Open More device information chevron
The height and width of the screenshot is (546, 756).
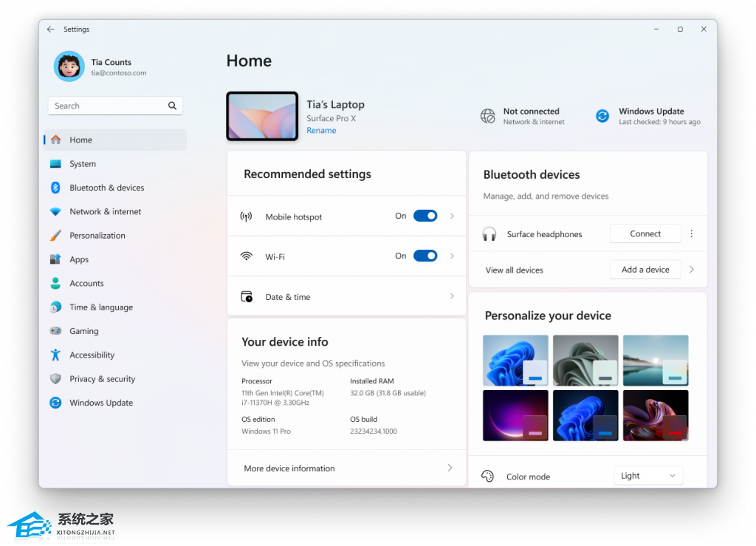pos(450,468)
